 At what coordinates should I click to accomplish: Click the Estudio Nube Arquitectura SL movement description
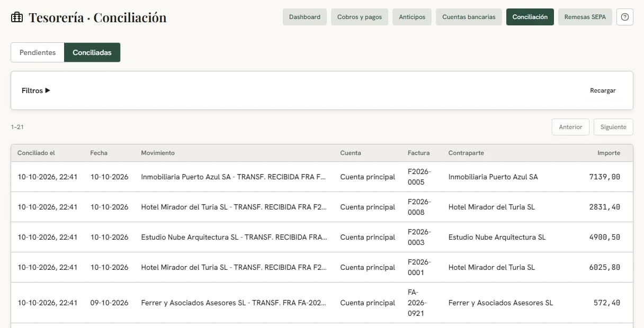234,237
